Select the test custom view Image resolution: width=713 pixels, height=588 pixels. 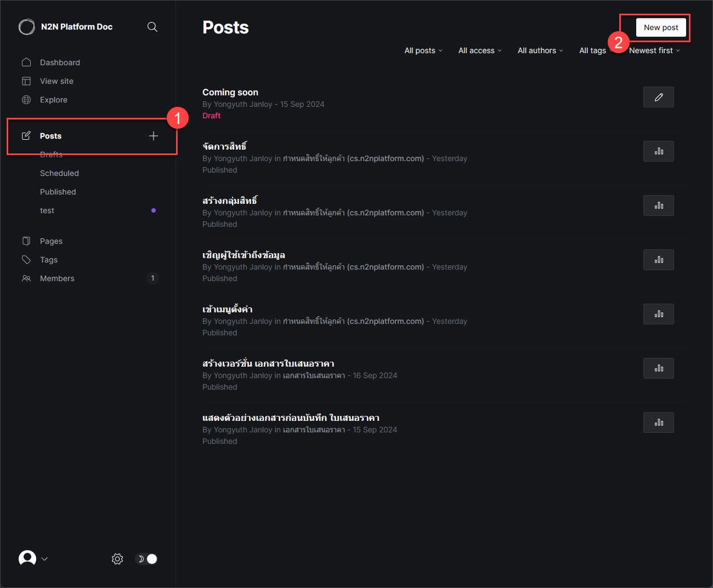(x=47, y=210)
